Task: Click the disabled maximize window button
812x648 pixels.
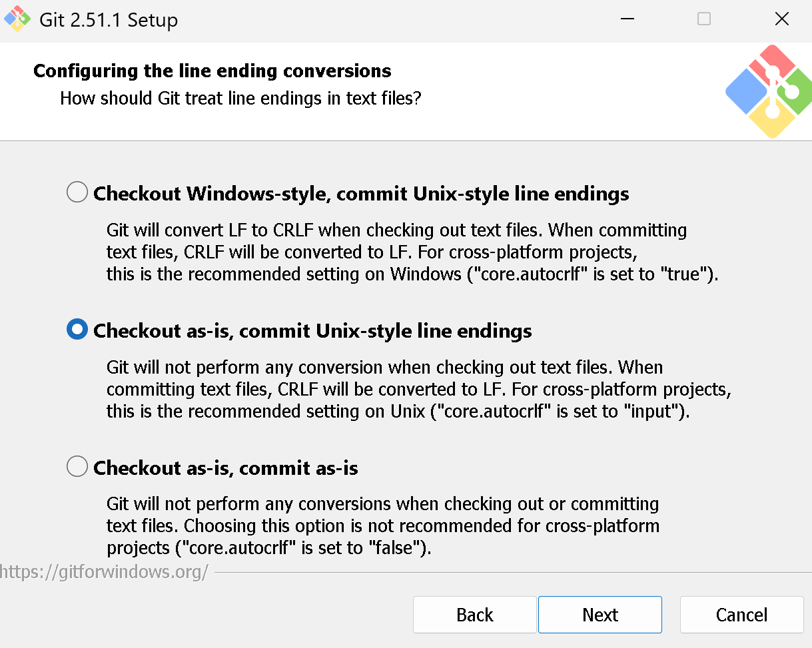Action: (x=704, y=19)
